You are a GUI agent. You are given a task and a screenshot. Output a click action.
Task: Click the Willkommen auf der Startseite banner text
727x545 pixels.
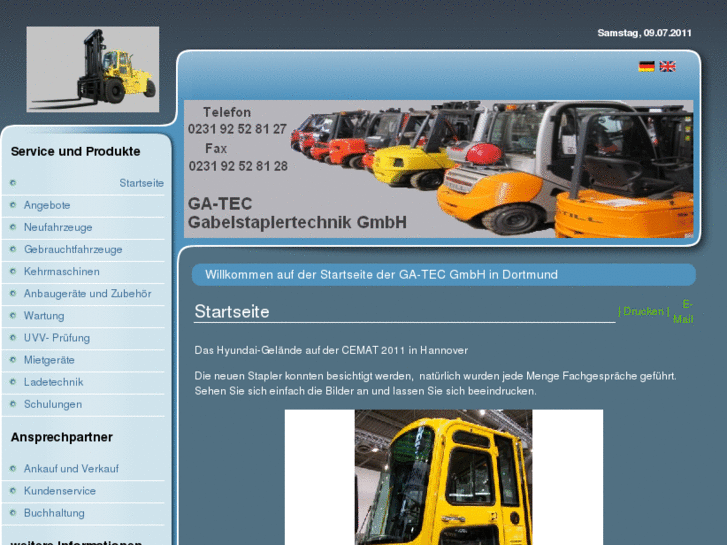381,275
